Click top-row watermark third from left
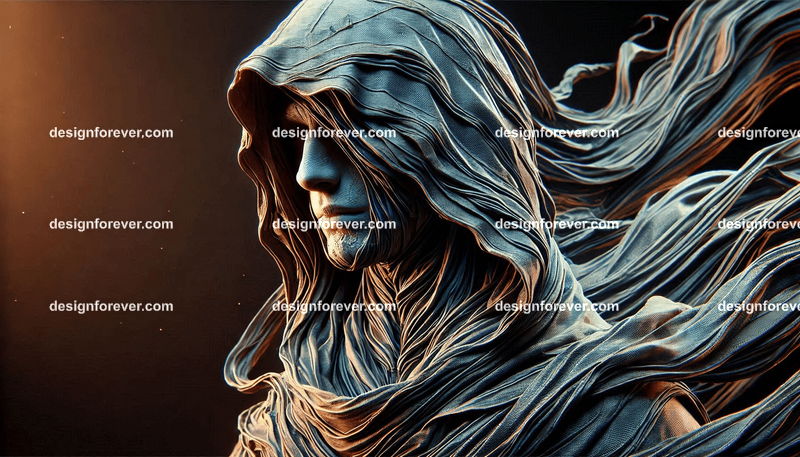800x457 pixels. click(557, 133)
